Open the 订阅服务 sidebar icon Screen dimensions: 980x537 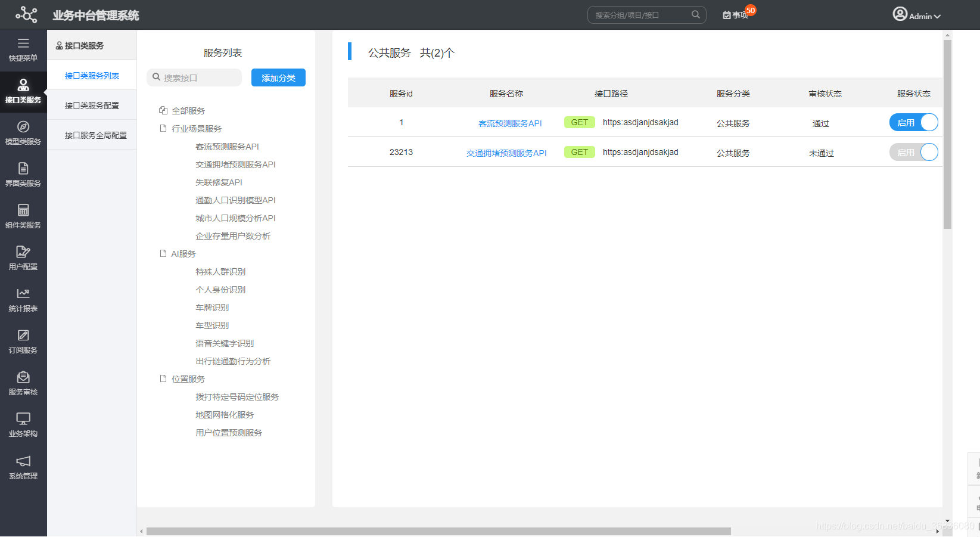click(x=23, y=341)
